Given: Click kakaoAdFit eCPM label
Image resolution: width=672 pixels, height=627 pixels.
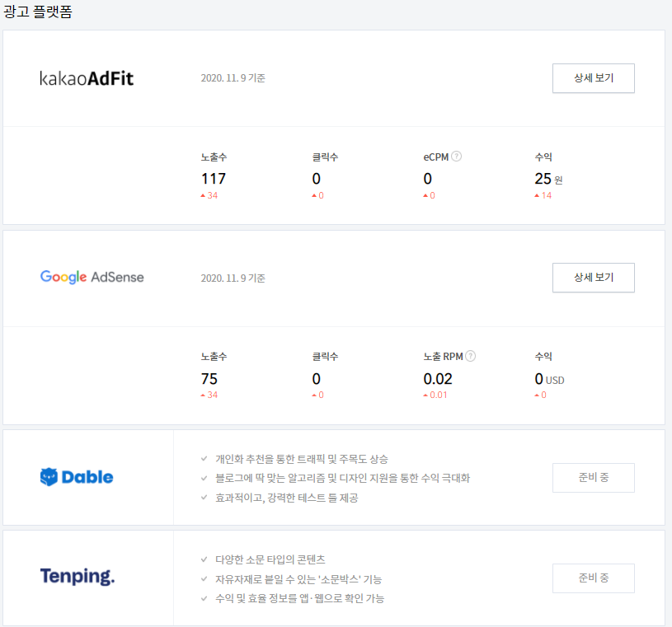Looking at the screenshot, I should [x=436, y=157].
